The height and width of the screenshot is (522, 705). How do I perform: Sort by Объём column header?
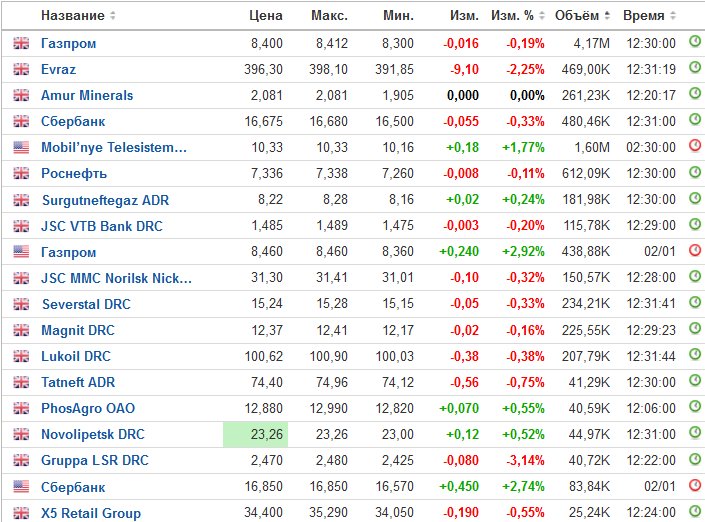pos(582,16)
